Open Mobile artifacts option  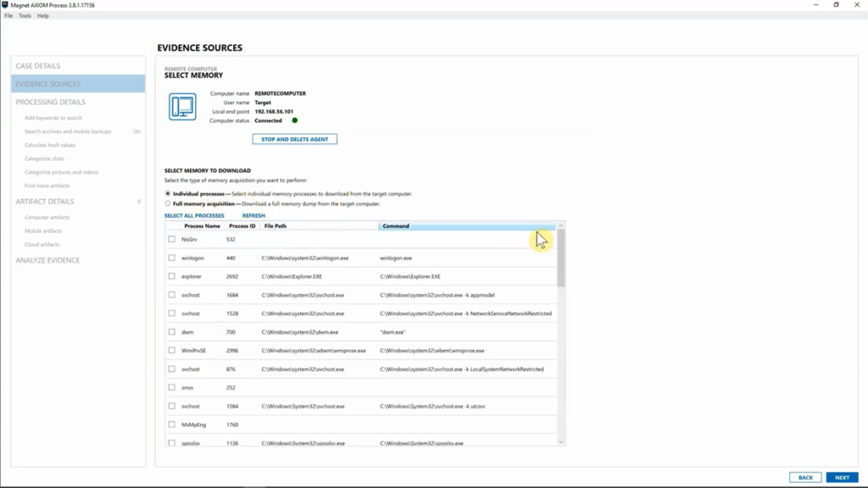click(43, 230)
